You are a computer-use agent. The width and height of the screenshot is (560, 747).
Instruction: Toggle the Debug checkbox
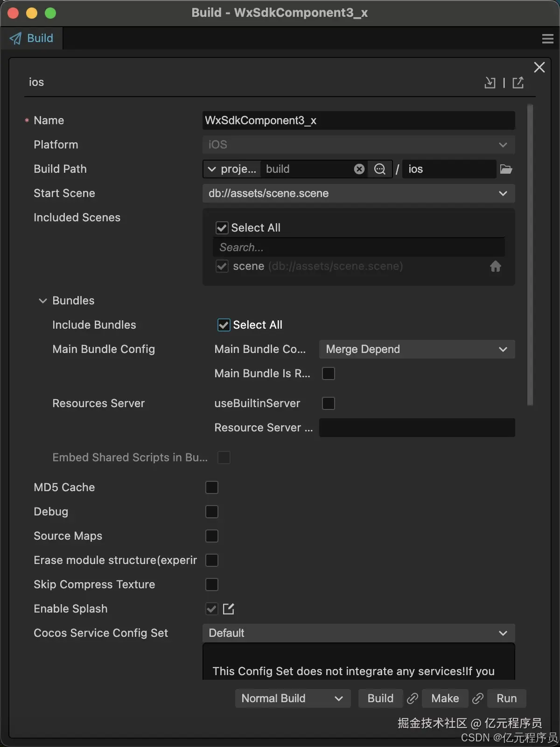click(x=212, y=512)
